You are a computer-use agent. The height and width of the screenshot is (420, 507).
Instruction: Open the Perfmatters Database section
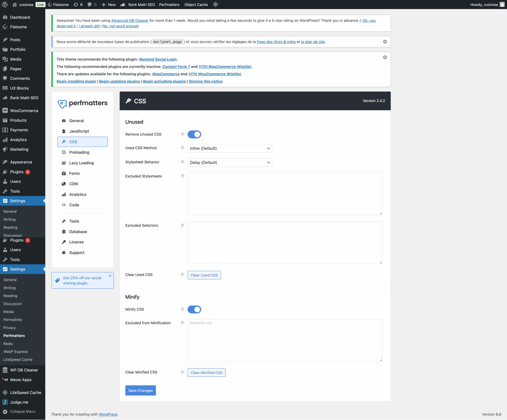(x=78, y=231)
